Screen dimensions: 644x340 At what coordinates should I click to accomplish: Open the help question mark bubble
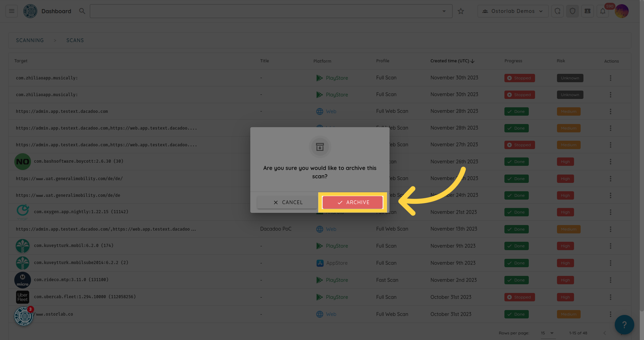pyautogui.click(x=624, y=325)
